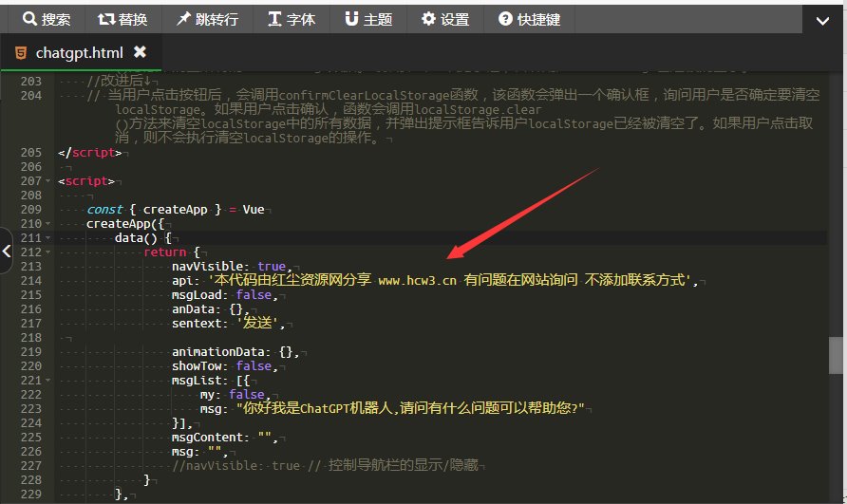Fold msgList array at line 221
Screen dimensions: 847x504
pos(48,381)
